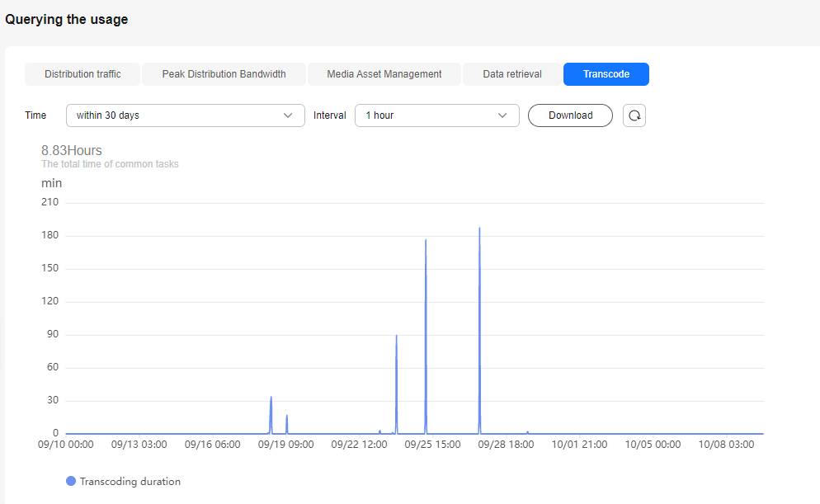
Task: Open the Data retrieval tab
Action: pyautogui.click(x=512, y=74)
